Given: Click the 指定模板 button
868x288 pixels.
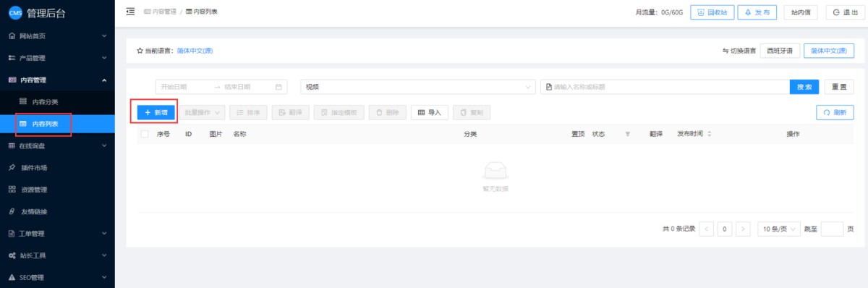Looking at the screenshot, I should tap(339, 112).
